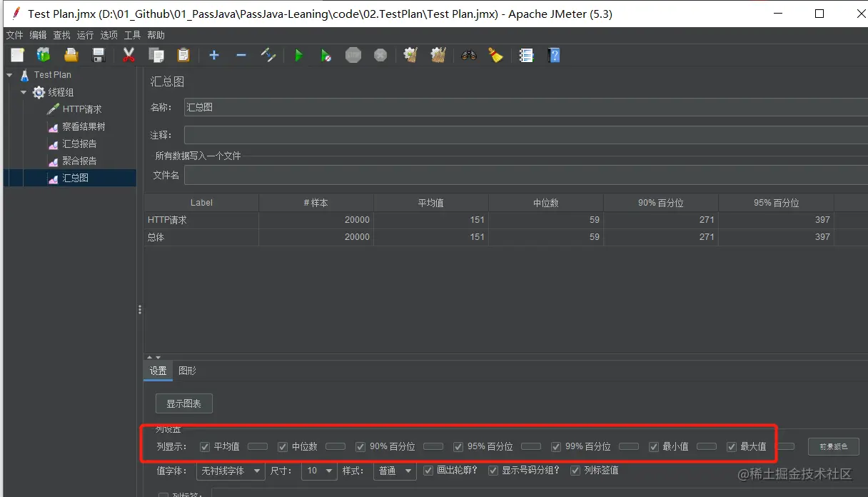868x497 pixels.
Task: Click the Cut scissors icon
Action: coord(129,55)
